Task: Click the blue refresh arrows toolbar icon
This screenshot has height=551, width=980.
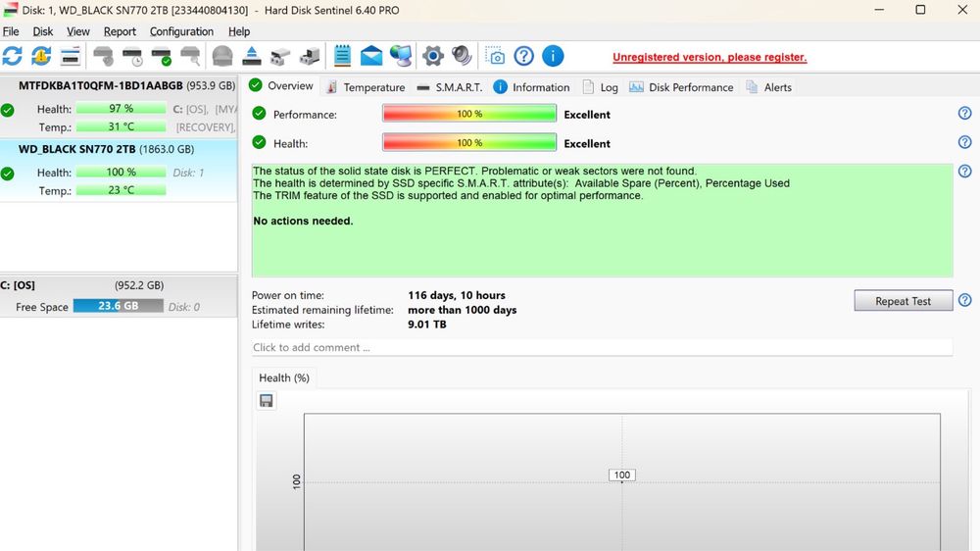Action: pyautogui.click(x=13, y=56)
